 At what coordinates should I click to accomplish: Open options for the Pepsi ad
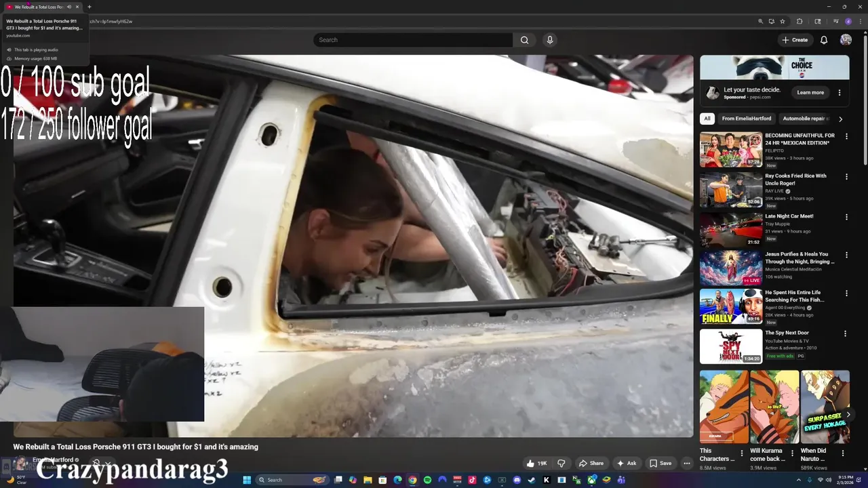click(840, 93)
